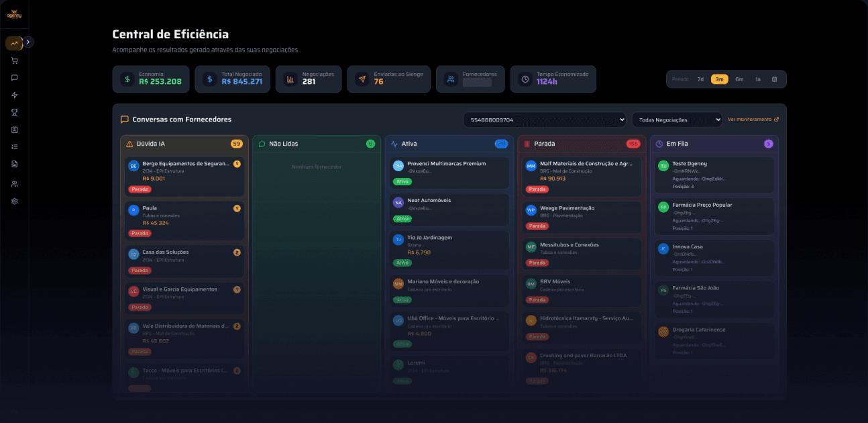Open the checklist sidebar icon
The width and height of the screenshot is (868, 423).
(14, 146)
